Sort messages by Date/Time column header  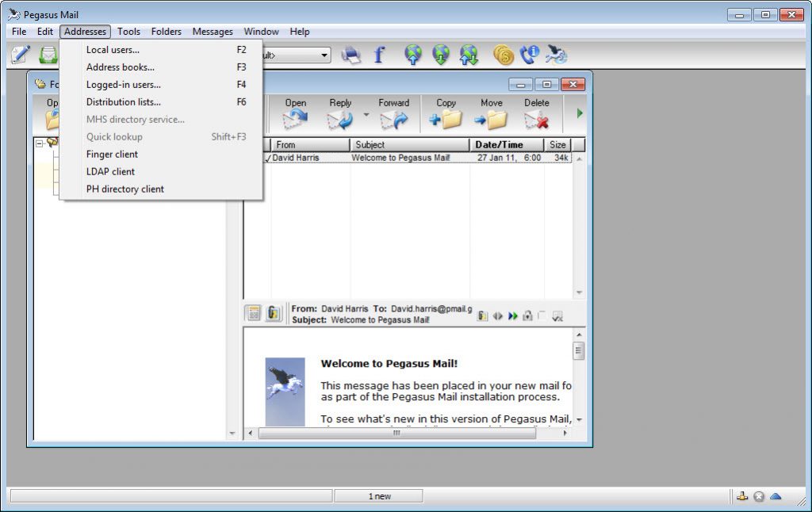click(507, 145)
